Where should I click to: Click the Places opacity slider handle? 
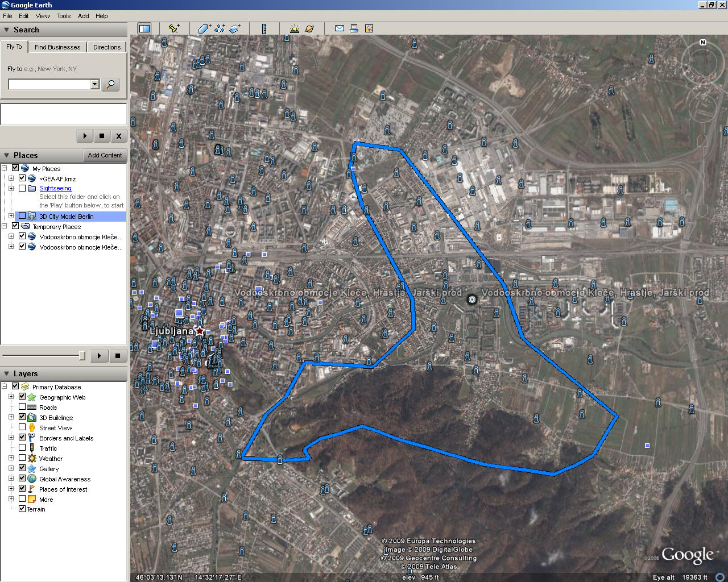pyautogui.click(x=82, y=356)
